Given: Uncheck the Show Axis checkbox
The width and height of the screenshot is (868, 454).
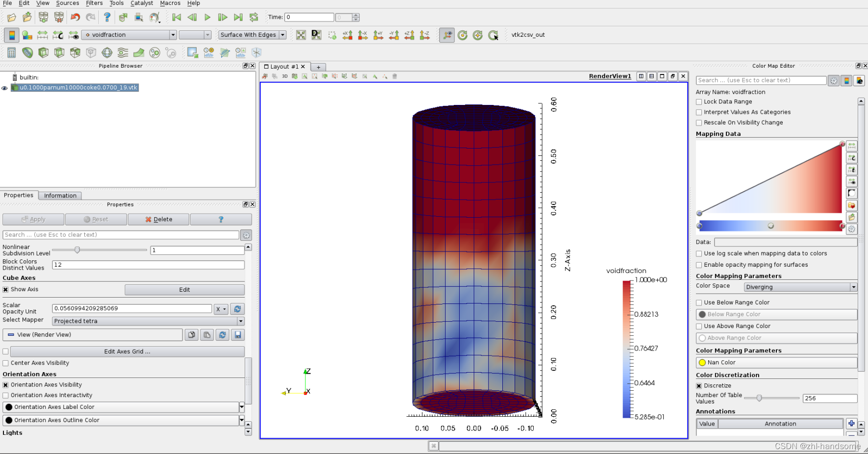Looking at the screenshot, I should pyautogui.click(x=6, y=290).
